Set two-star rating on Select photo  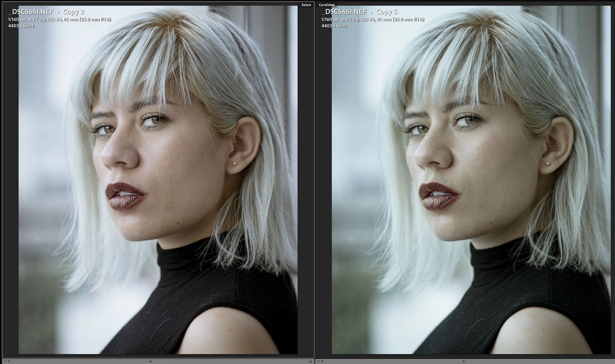pos(154,361)
